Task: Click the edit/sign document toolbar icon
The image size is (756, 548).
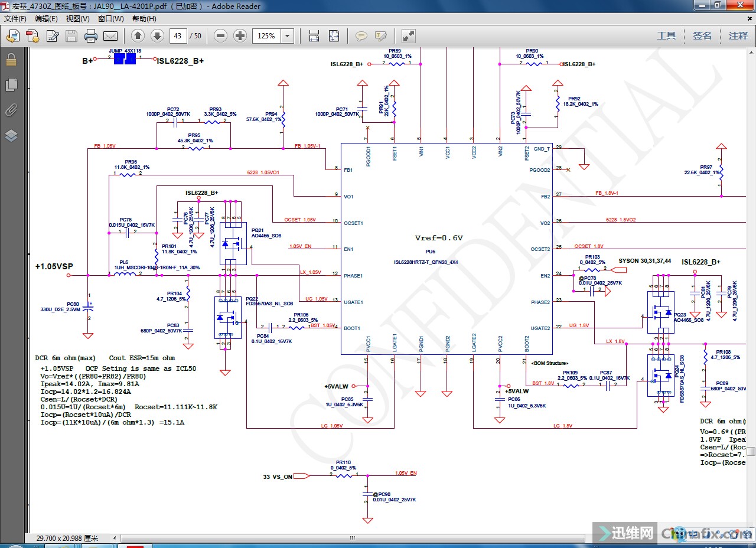Action: (53, 37)
